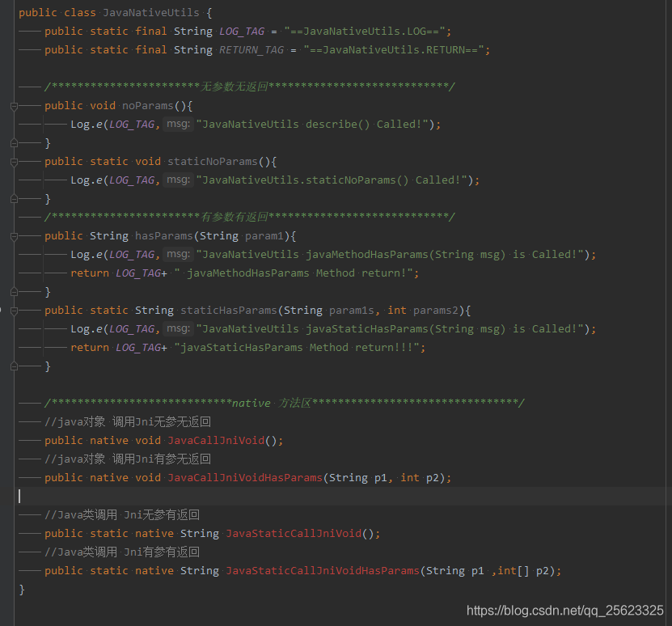Click fold end marker closing the hasParams method
The image size is (672, 626).
tap(14, 292)
